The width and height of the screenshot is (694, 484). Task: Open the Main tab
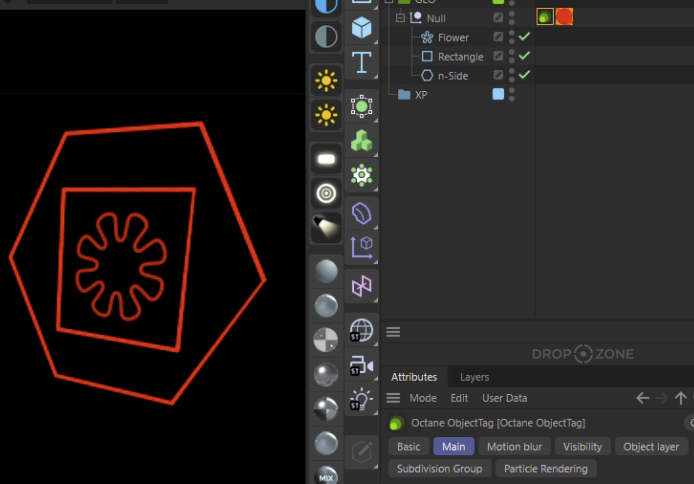[454, 447]
